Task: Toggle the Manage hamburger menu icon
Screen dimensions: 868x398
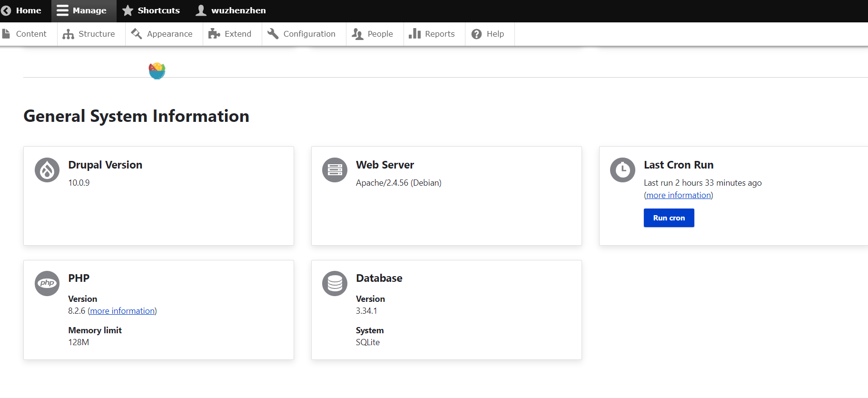Action: click(62, 10)
